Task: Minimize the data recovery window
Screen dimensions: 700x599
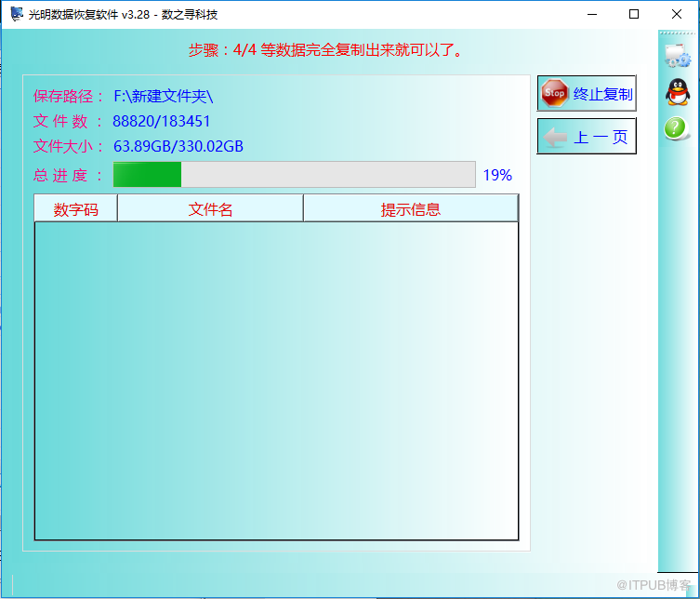Action: [x=592, y=14]
